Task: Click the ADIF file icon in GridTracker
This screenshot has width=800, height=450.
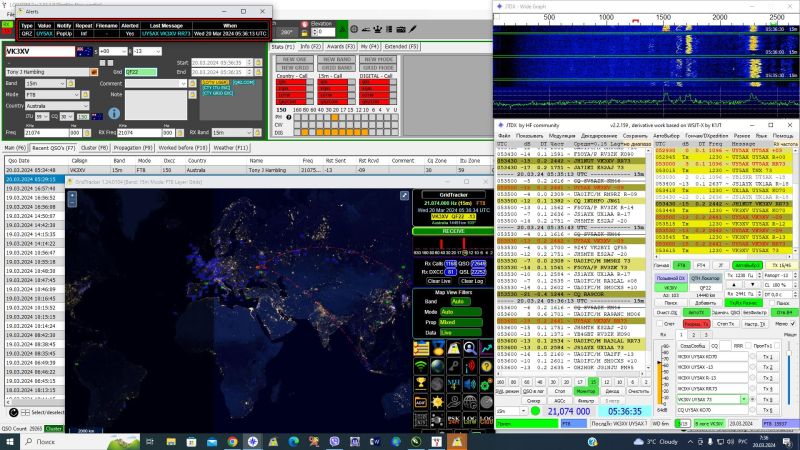Action: pyautogui.click(x=421, y=402)
